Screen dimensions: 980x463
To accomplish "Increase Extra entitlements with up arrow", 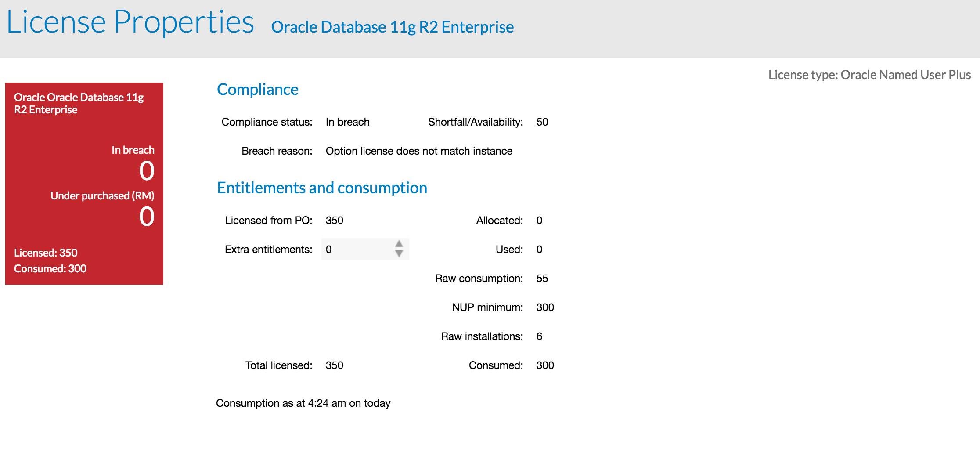I will coord(399,244).
